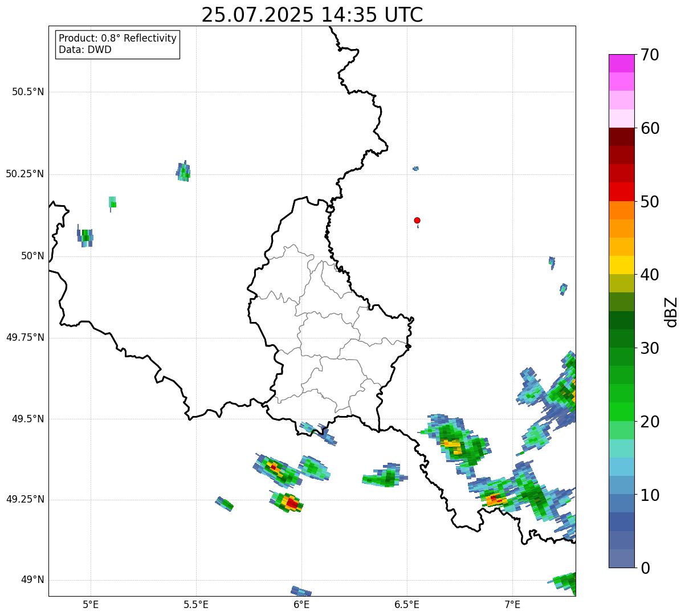Click the orange swatch just below 50 dBZ
Screen dimensions: 685x616
point(621,210)
